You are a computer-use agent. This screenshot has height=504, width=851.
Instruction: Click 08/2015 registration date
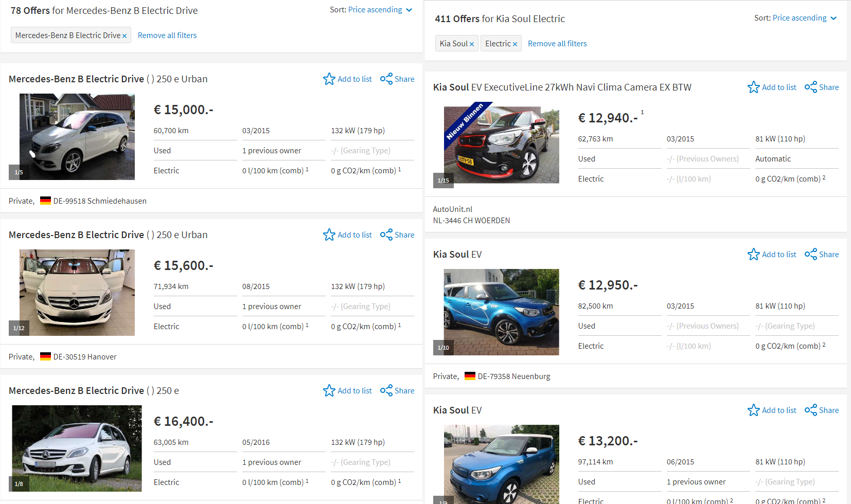(x=256, y=286)
